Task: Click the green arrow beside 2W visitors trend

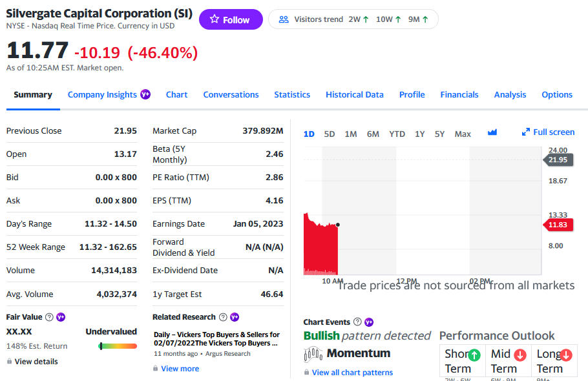Action: pyautogui.click(x=366, y=19)
